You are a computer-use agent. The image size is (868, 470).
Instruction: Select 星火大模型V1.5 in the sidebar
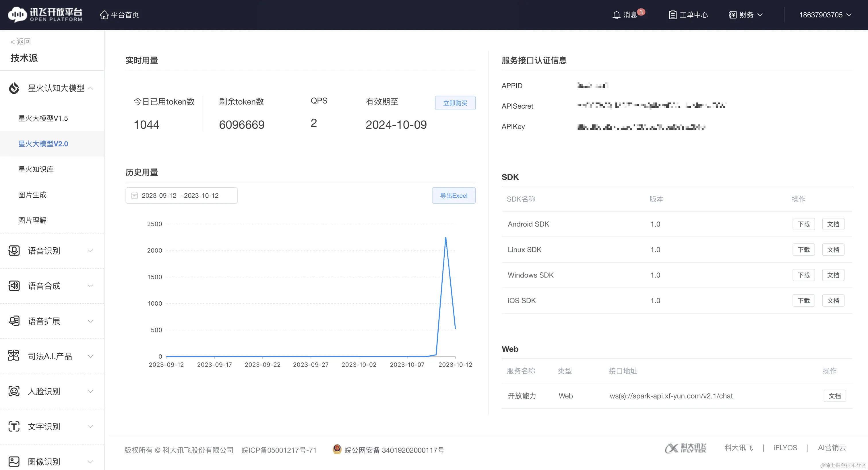(x=43, y=118)
